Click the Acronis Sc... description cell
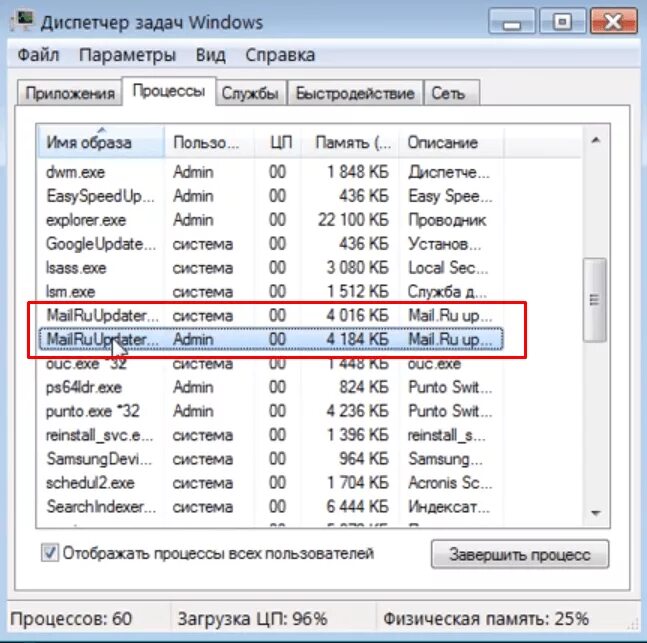Screen dimensions: 647x643 click(450, 483)
